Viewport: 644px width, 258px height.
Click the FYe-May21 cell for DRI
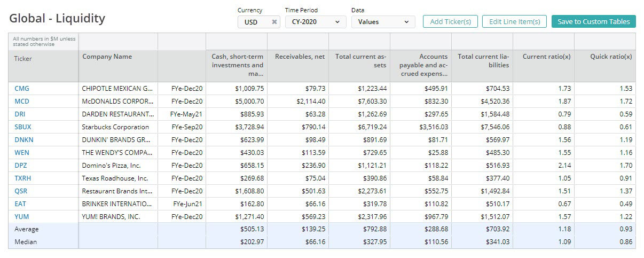click(182, 114)
